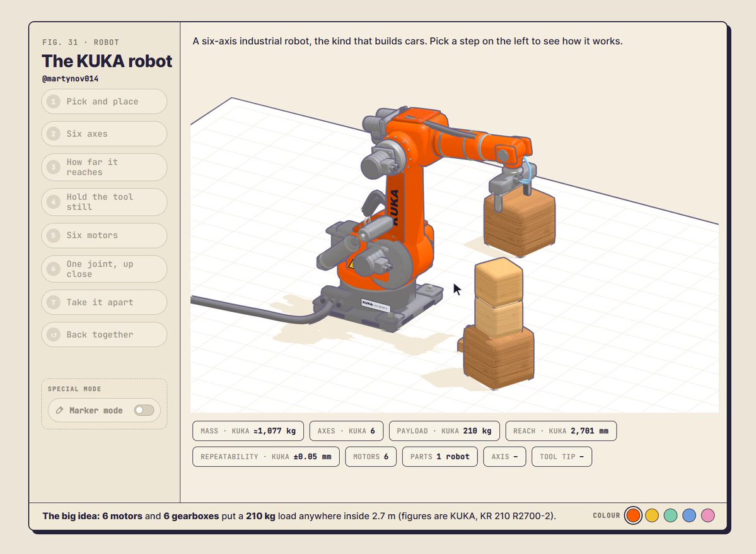
Task: Click the @martynov014 author handle
Action: (71, 79)
